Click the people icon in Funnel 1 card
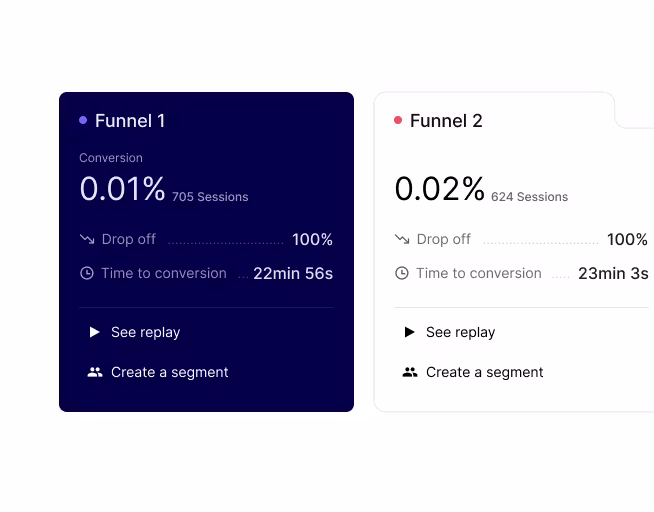 [95, 372]
